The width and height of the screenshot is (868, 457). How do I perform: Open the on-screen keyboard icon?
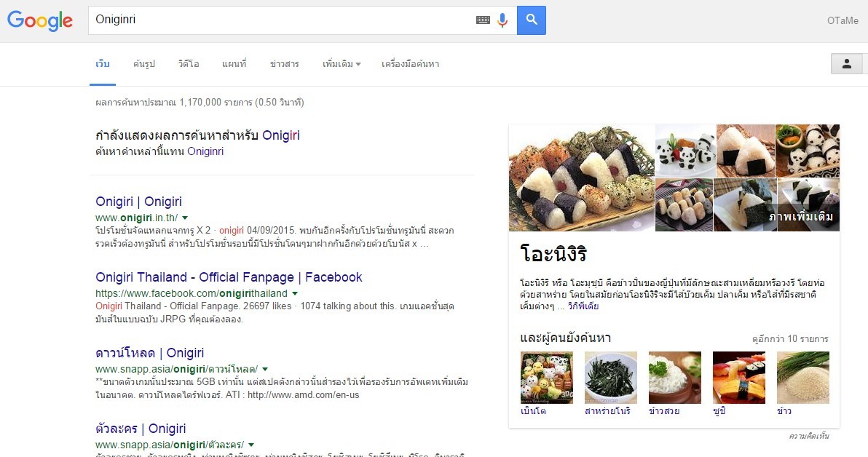(x=483, y=20)
